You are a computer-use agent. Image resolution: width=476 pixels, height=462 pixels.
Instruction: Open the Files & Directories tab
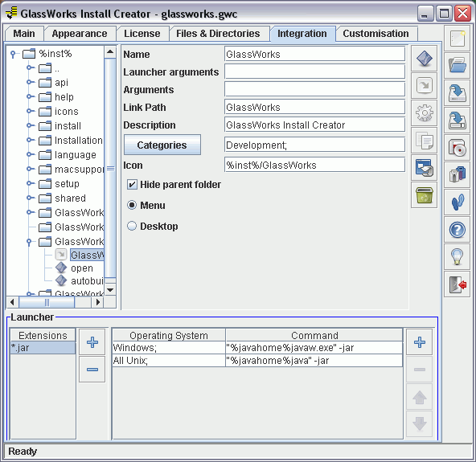[218, 34]
